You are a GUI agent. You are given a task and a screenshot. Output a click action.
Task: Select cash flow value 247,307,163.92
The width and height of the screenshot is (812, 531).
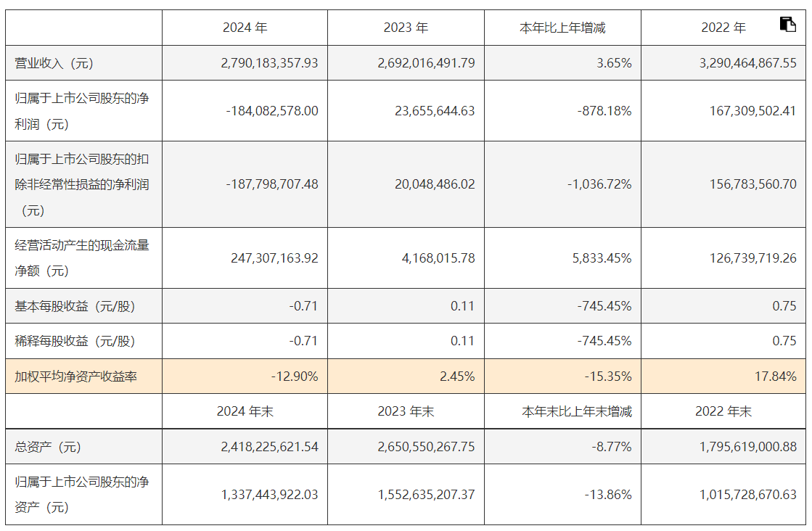point(269,258)
